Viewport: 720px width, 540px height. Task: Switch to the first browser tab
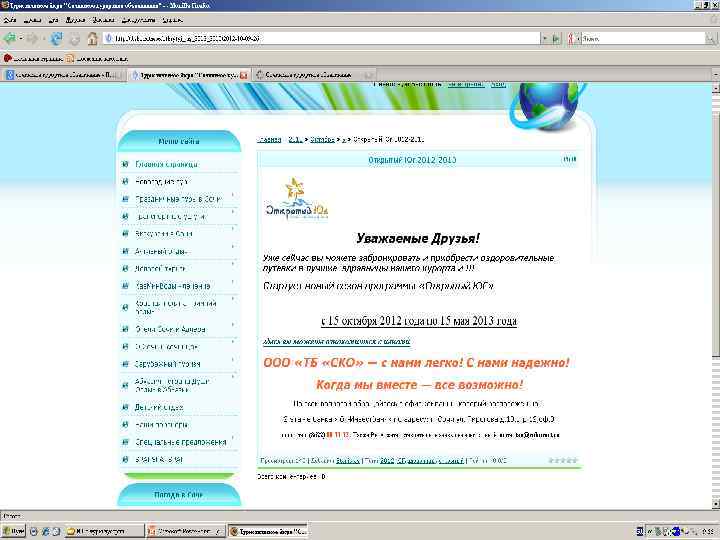click(x=63, y=75)
